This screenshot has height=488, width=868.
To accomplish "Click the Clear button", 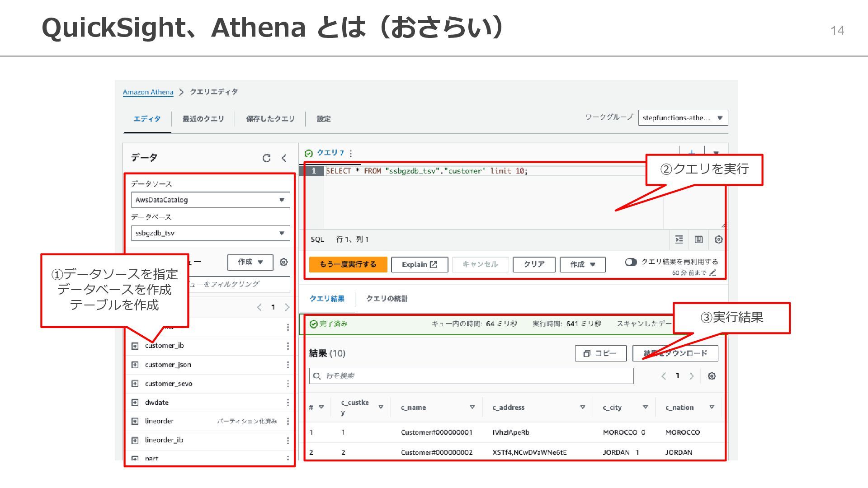I will point(534,264).
